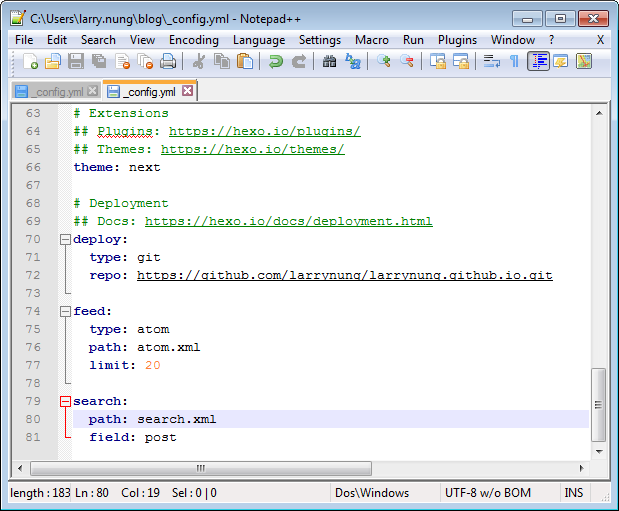Click the horizontal scrollbar left arrow
Viewport: 619px width, 511px height.
click(20, 468)
